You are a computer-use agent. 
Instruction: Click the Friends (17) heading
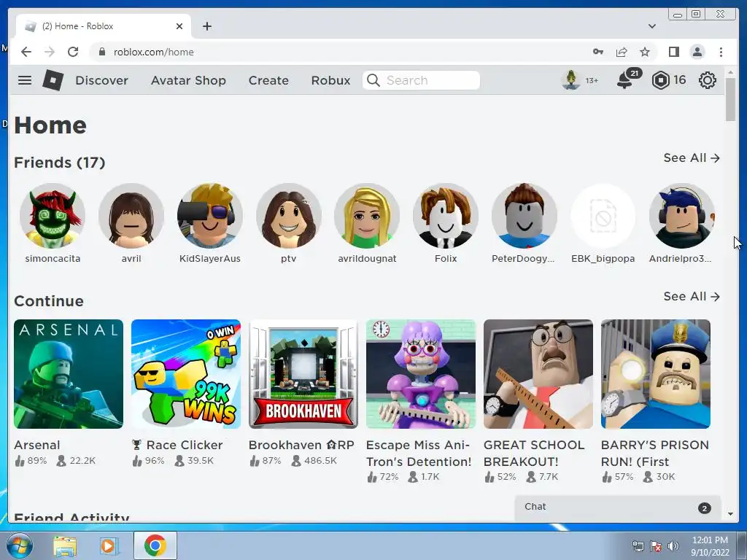(x=60, y=163)
